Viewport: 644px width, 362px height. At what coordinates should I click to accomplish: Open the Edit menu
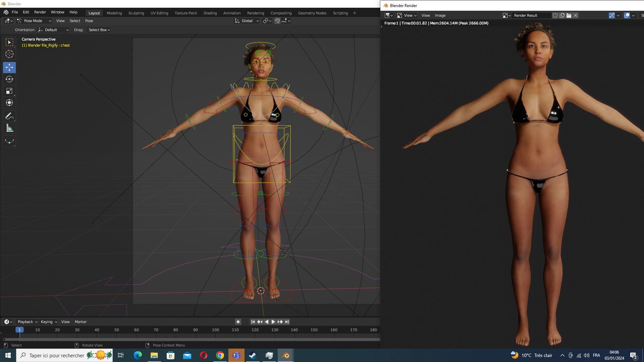coord(26,12)
